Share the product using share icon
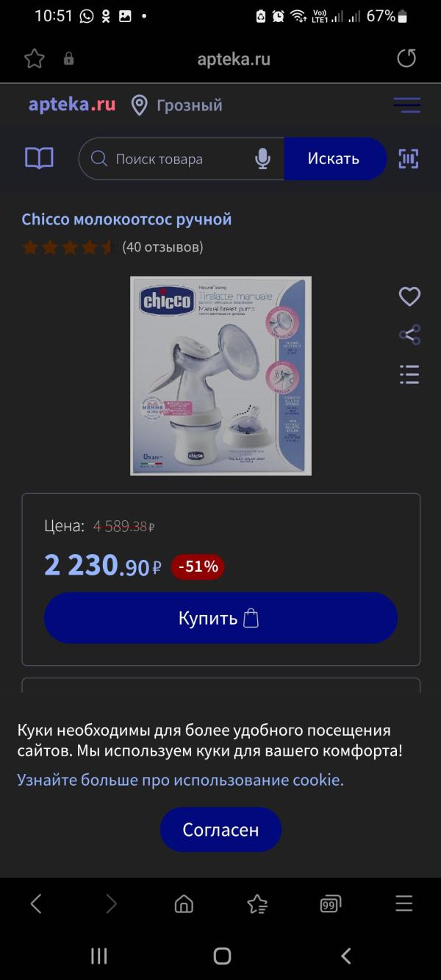Viewport: 441px width, 980px height. pyautogui.click(x=409, y=335)
